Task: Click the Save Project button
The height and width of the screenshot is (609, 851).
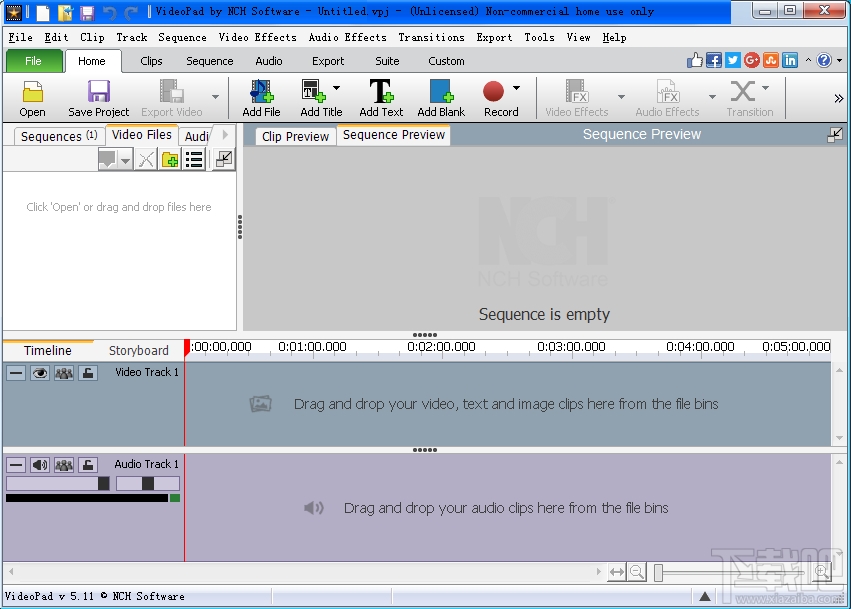Action: coord(98,97)
